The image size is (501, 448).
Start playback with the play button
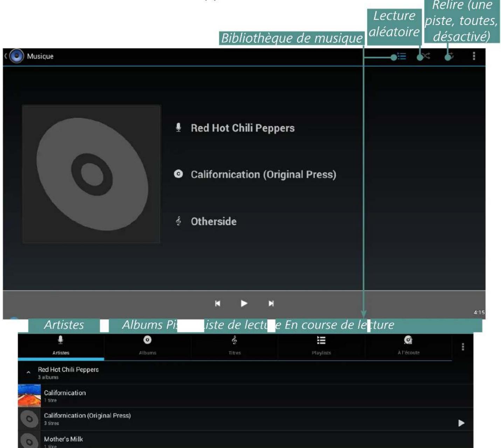[244, 303]
